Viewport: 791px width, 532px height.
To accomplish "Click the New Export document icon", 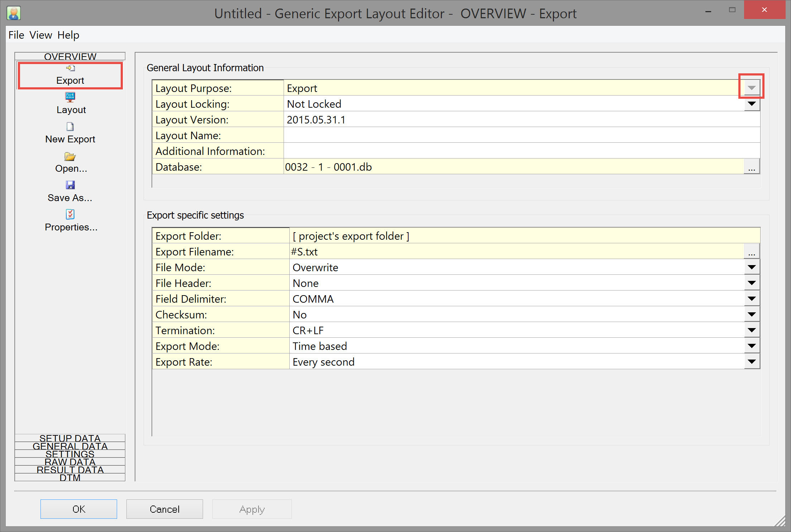I will tap(70, 127).
